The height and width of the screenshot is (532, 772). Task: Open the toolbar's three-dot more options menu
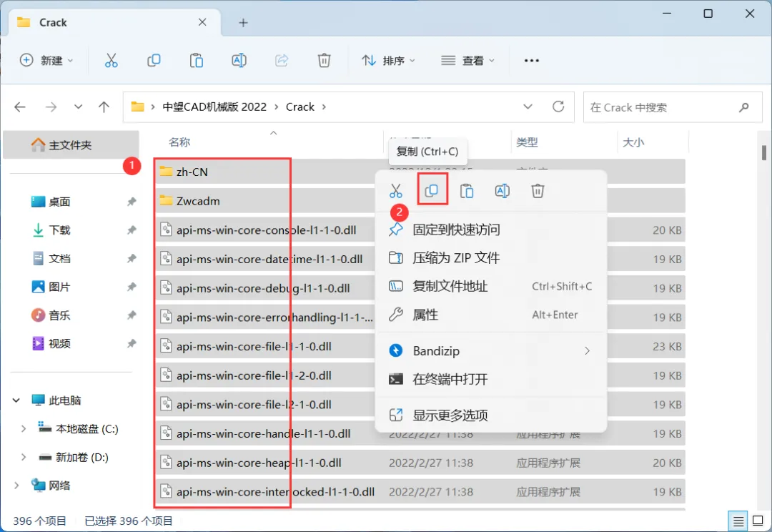[x=532, y=61]
